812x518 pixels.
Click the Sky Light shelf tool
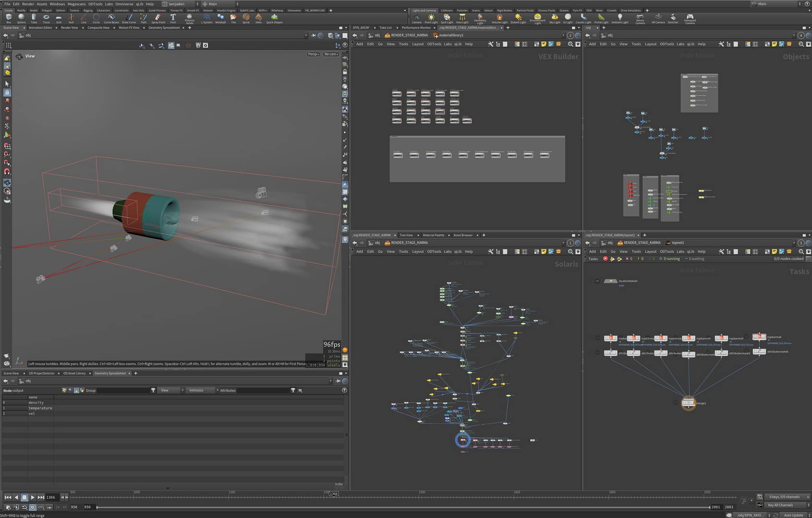[x=554, y=18]
